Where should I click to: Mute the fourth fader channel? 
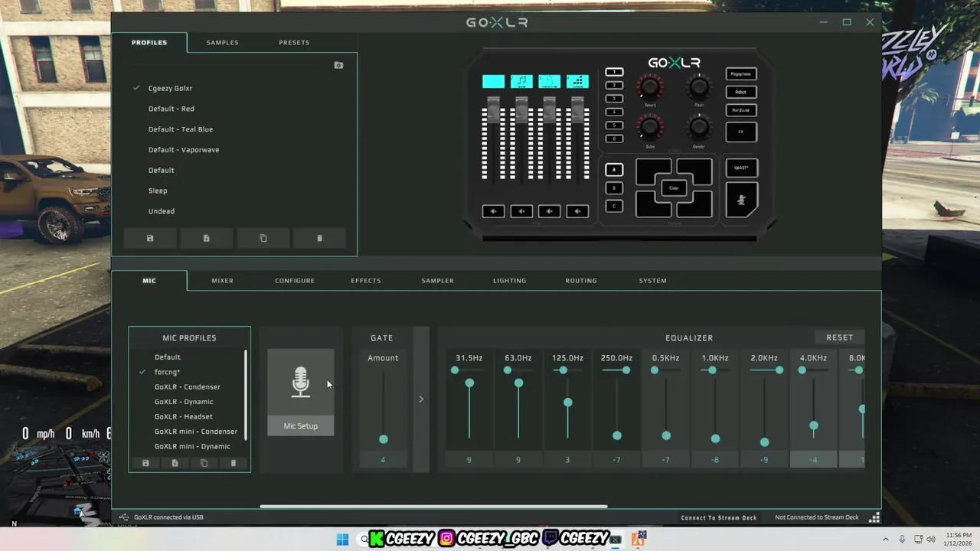click(577, 211)
